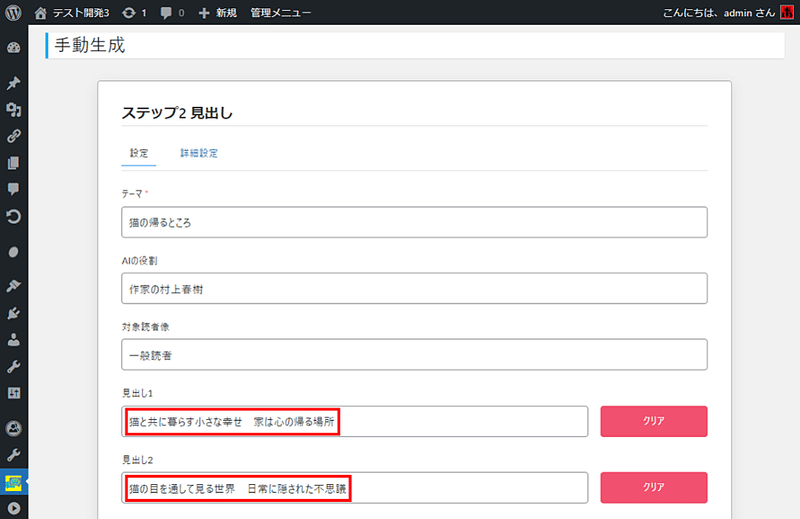
Task: Open Comments speech bubble in sidebar
Action: (x=14, y=189)
